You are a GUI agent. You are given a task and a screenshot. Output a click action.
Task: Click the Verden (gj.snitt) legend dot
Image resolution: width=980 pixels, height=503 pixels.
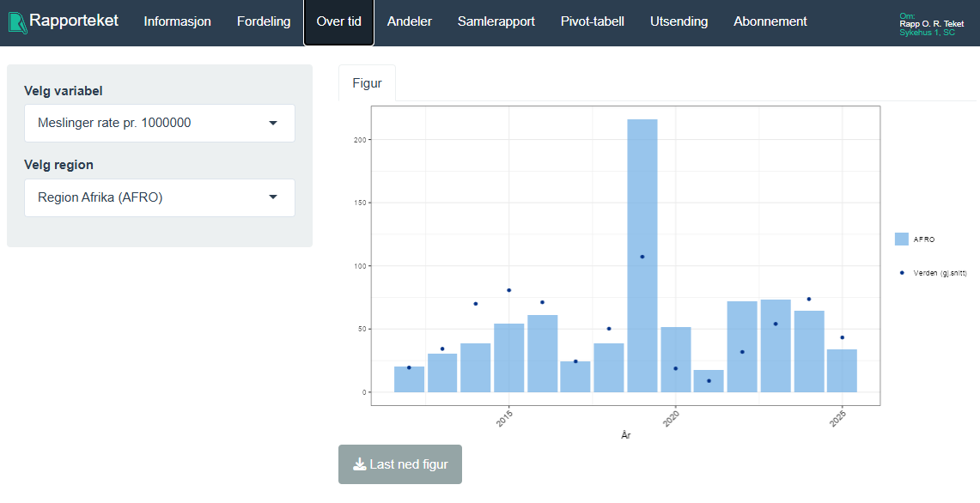902,272
